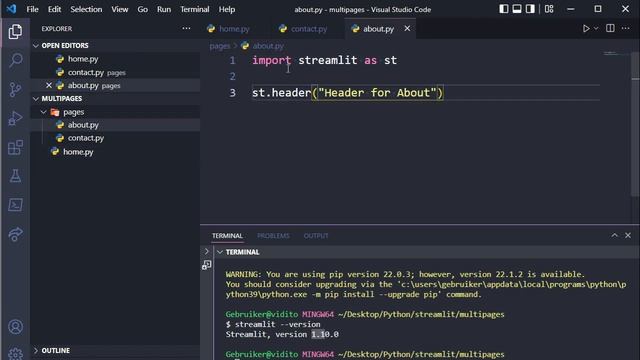640x360 pixels.
Task: Open the Go menu
Action: pos(142,9)
